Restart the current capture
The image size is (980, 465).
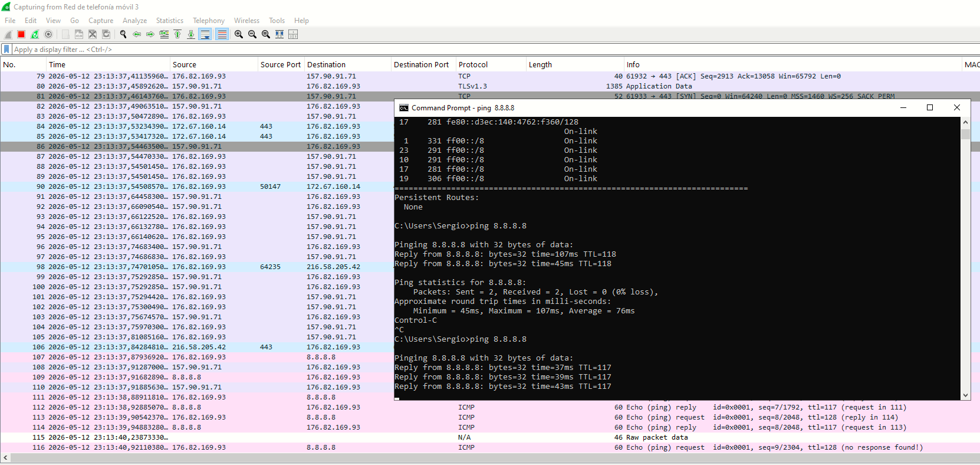point(35,34)
